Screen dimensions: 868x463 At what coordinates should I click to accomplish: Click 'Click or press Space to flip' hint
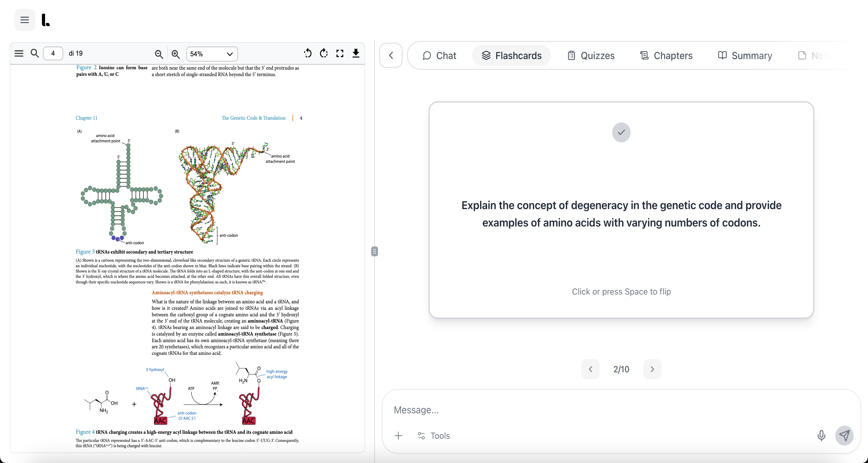(621, 291)
